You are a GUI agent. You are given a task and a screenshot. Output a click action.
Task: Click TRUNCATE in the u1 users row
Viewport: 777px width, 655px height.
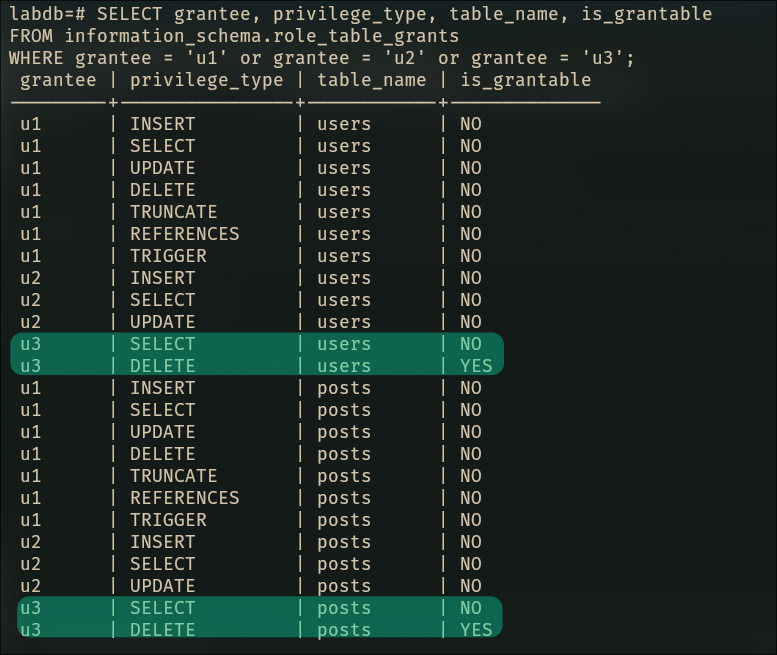[x=173, y=212]
